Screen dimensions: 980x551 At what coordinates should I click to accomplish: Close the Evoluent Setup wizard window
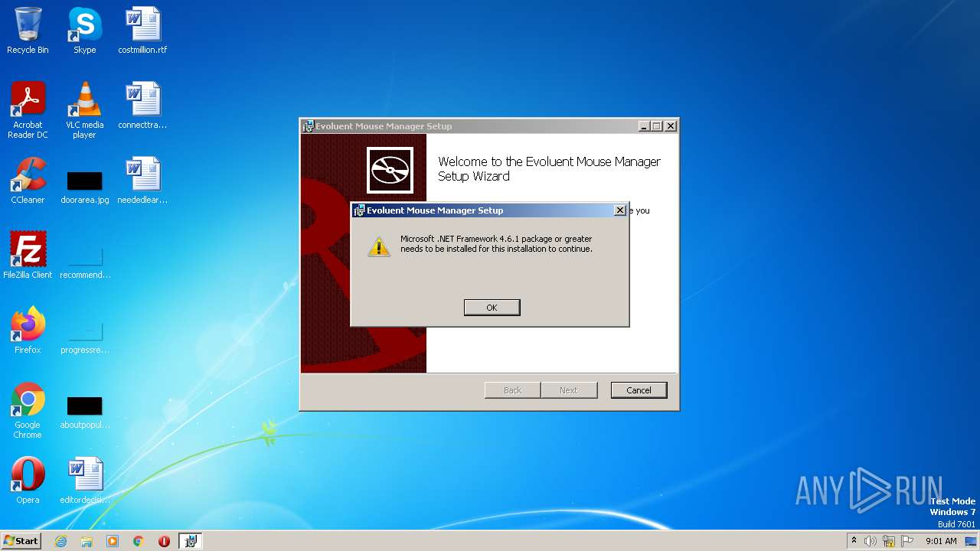671,126
